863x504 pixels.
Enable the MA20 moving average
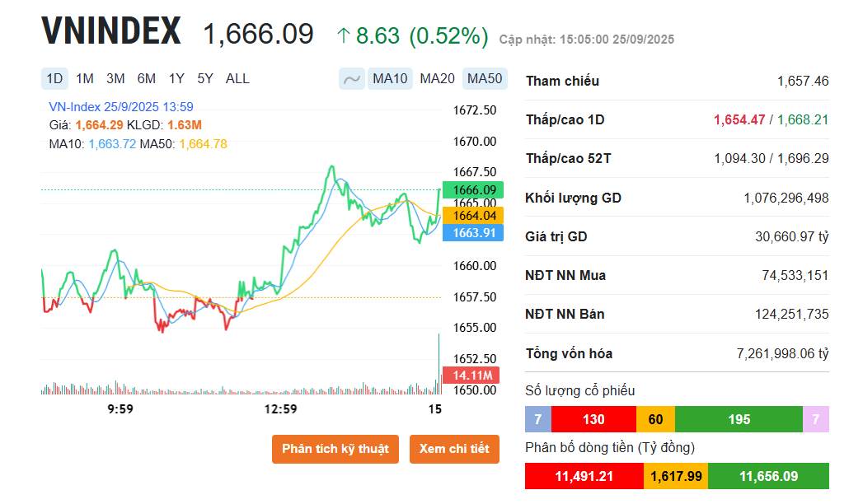[438, 79]
